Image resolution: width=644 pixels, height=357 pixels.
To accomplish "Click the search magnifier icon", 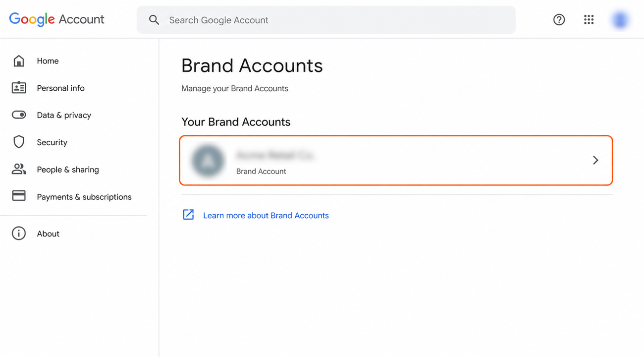I will pos(154,20).
